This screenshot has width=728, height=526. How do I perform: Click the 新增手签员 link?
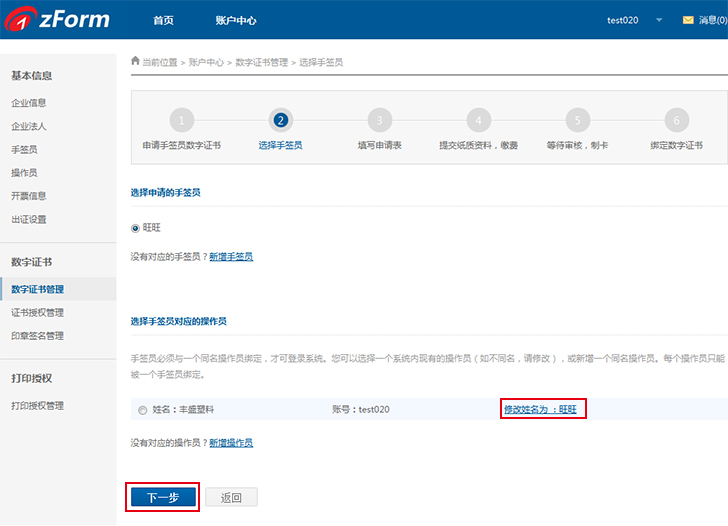[231, 257]
